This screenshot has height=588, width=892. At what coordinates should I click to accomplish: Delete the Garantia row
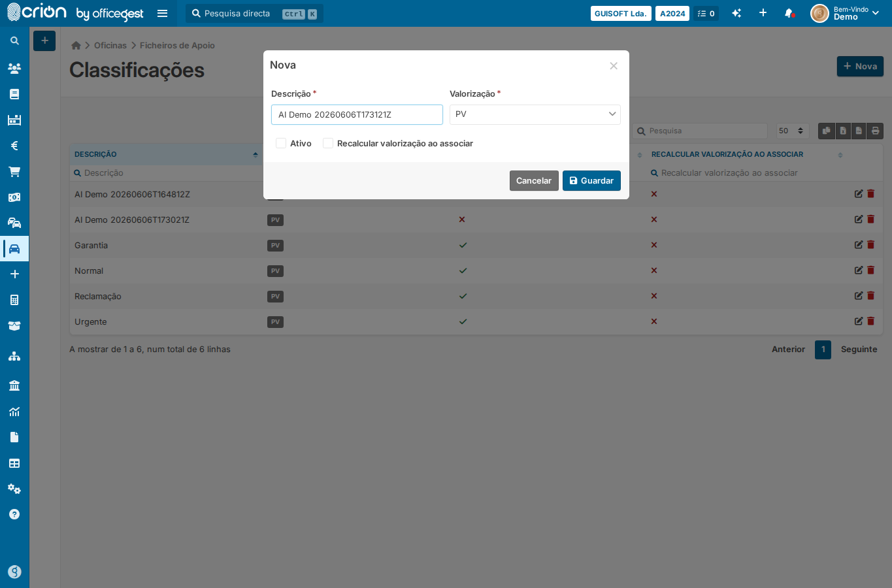tap(870, 245)
